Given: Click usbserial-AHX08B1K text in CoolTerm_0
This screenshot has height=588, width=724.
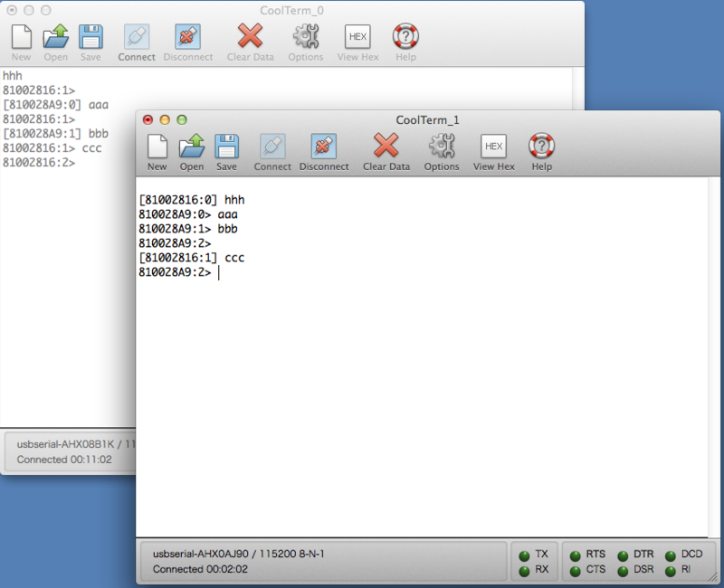Looking at the screenshot, I should [65, 444].
